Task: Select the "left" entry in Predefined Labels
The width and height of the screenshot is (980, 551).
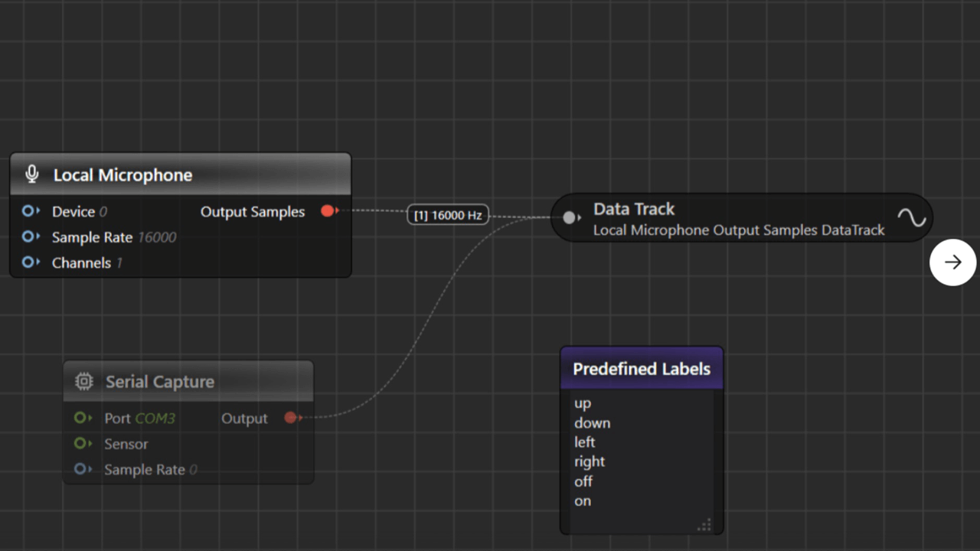Action: pos(584,442)
